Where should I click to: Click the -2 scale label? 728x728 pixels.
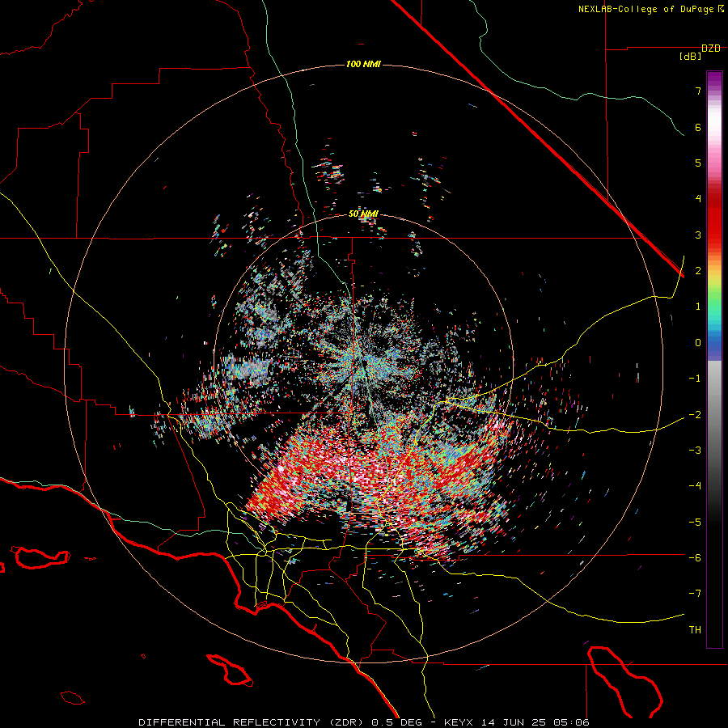[x=695, y=415]
